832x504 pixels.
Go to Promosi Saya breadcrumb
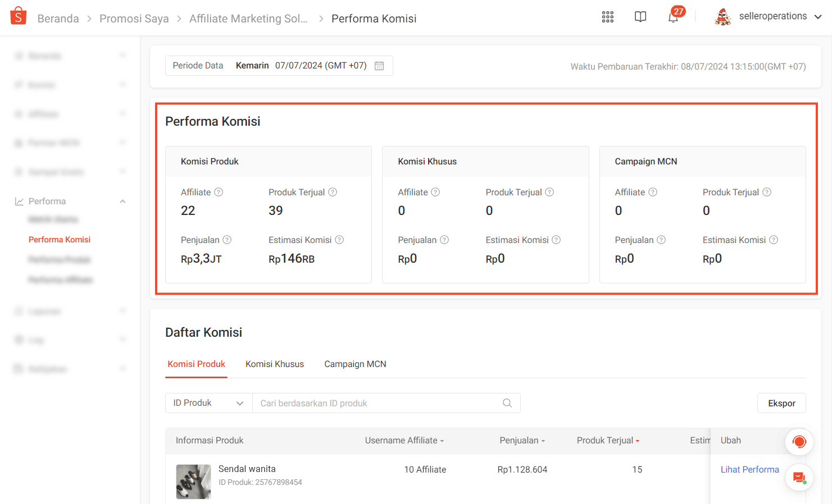point(134,19)
